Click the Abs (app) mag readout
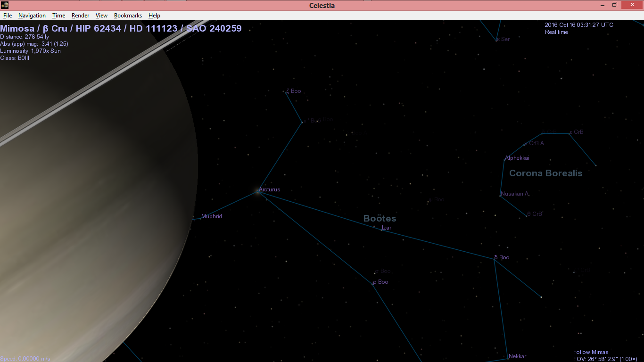644x362 pixels. [34, 44]
